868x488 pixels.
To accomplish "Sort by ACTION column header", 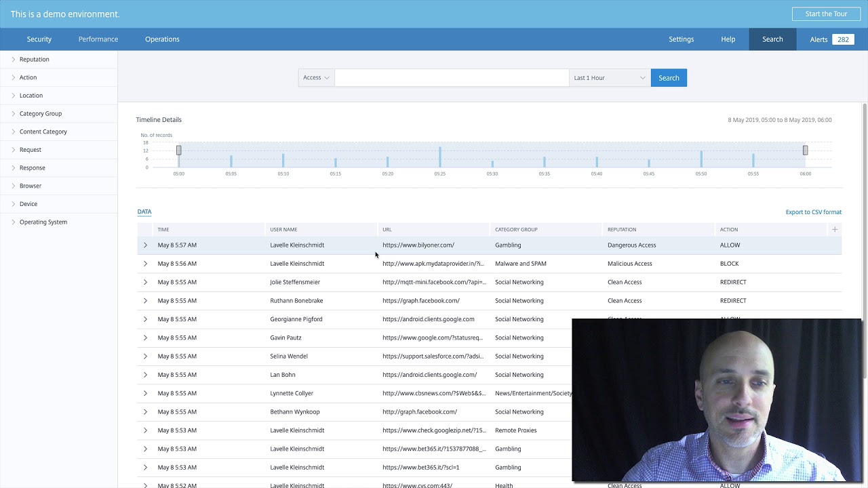I will [x=729, y=230].
